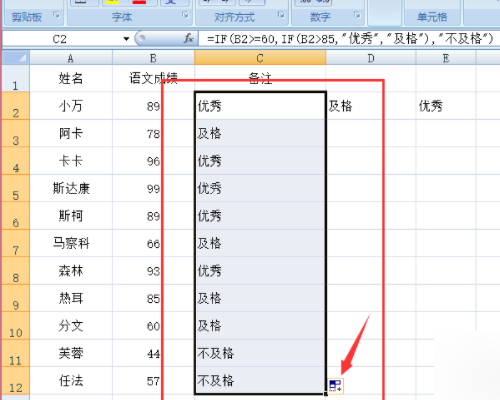
Task: Select row 4 header
Action: (16, 161)
